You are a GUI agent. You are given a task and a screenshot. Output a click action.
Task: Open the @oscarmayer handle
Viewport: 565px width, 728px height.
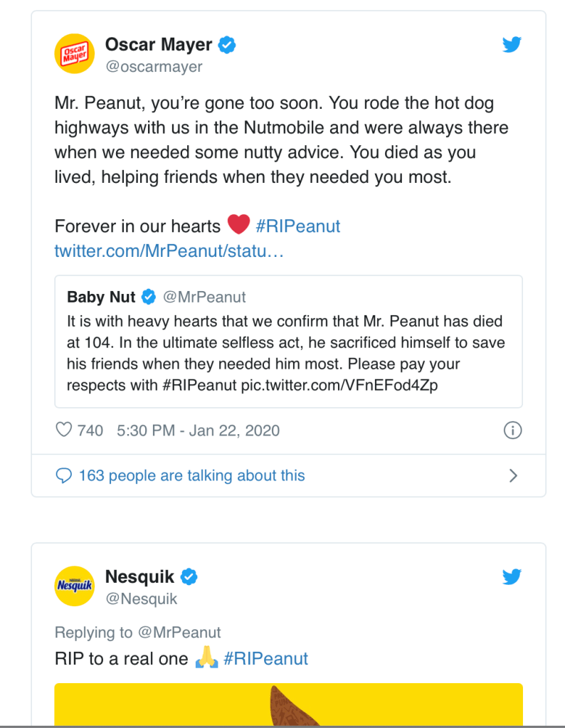coord(154,67)
